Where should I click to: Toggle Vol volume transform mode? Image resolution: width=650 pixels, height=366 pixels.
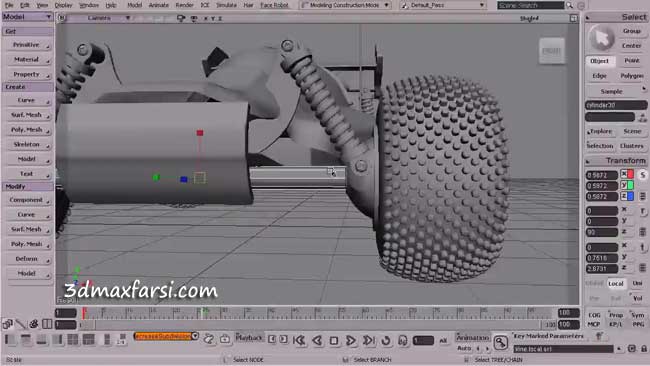[x=638, y=298]
